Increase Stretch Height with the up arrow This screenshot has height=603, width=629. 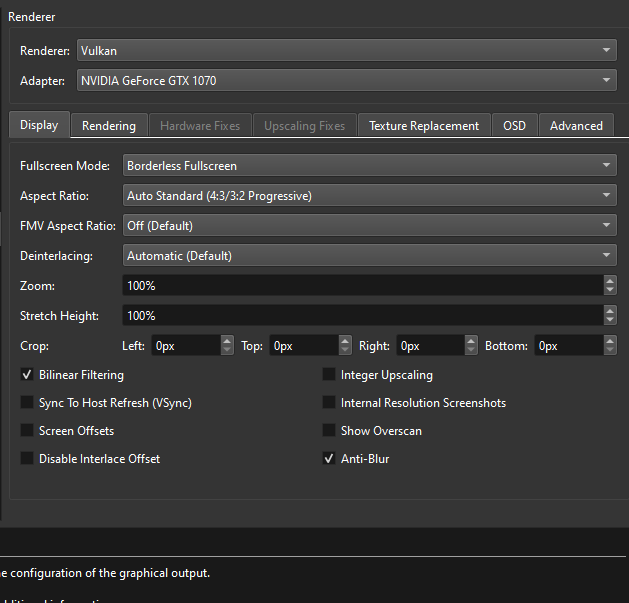610,311
